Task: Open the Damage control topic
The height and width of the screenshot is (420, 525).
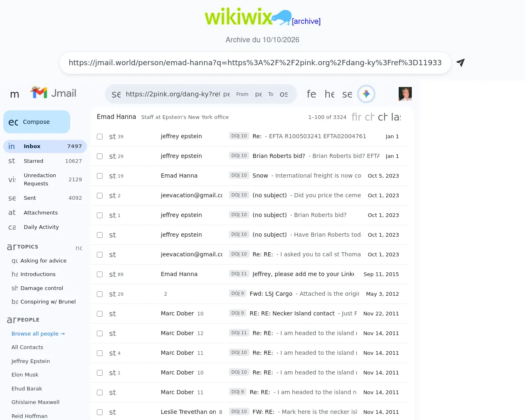Action: tap(42, 288)
